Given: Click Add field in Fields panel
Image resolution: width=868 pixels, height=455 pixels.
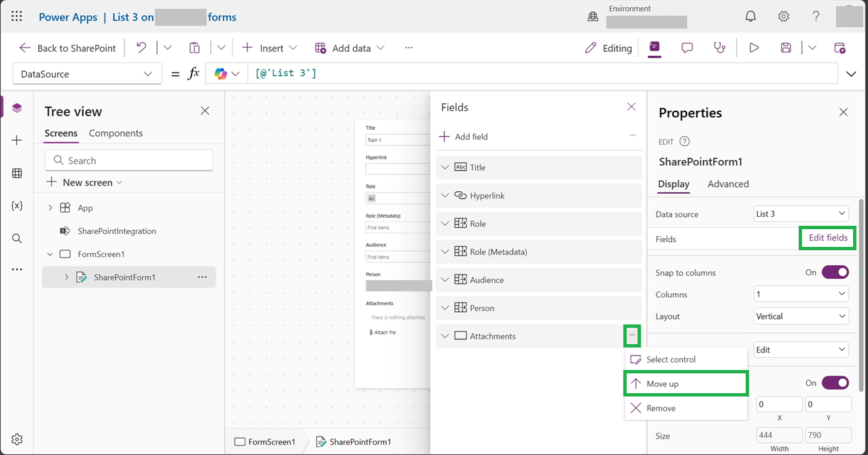Looking at the screenshot, I should point(464,136).
